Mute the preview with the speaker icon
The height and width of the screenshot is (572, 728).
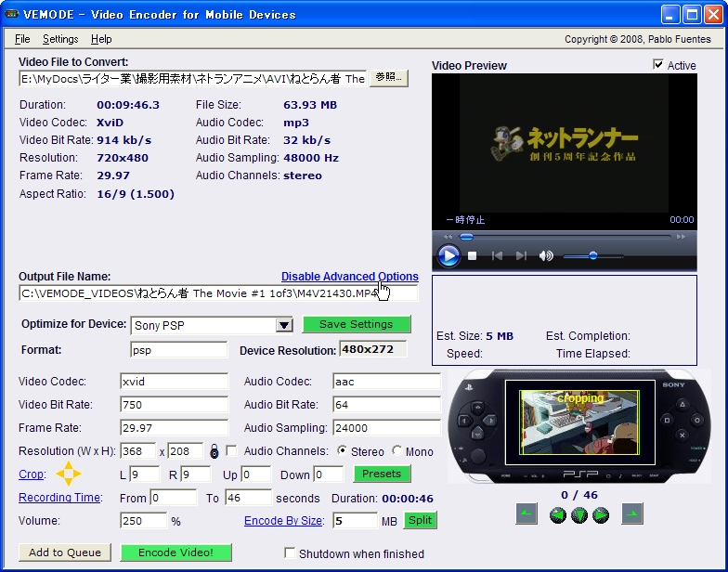coord(546,256)
